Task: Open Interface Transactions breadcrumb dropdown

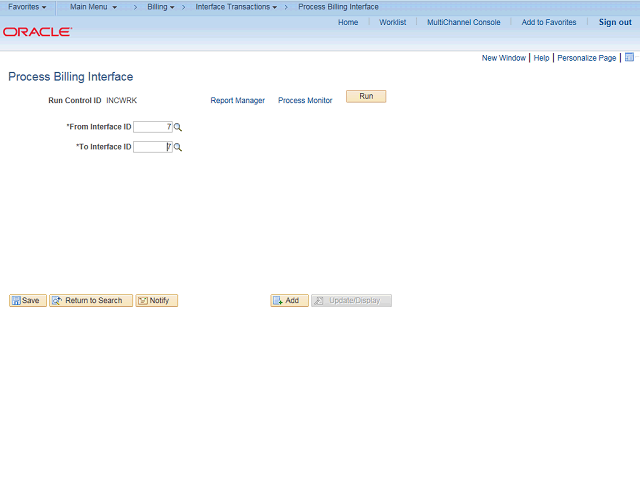Action: [236, 7]
